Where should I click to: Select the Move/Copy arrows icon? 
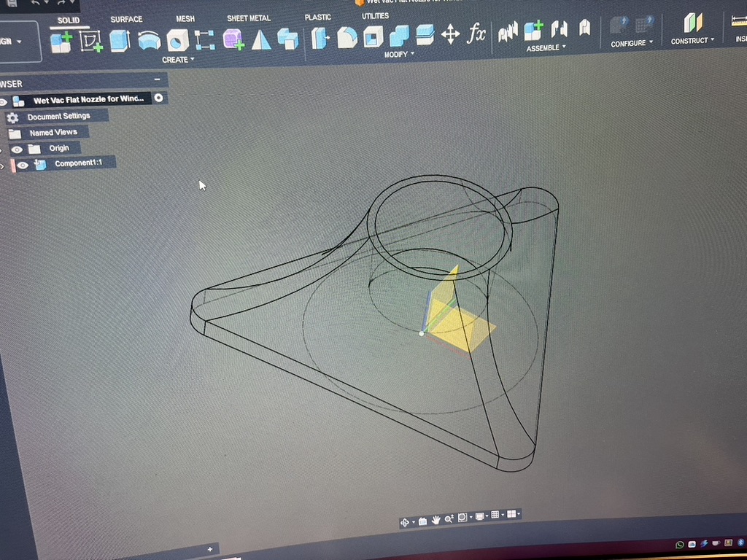pos(450,34)
